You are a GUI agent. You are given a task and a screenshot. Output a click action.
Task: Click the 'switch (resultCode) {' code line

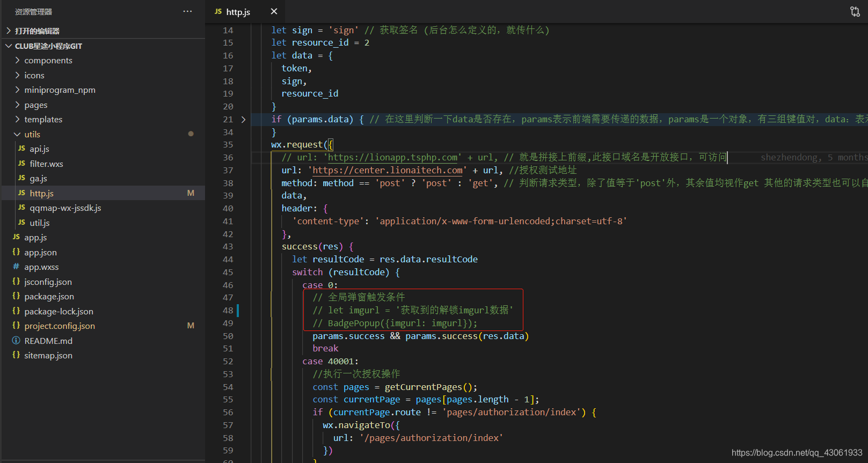pyautogui.click(x=346, y=272)
